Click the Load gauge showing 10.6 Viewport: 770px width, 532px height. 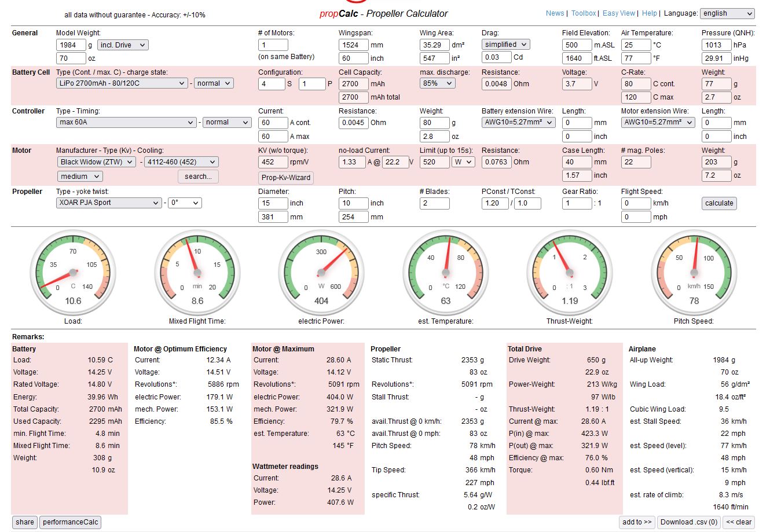pos(73,273)
